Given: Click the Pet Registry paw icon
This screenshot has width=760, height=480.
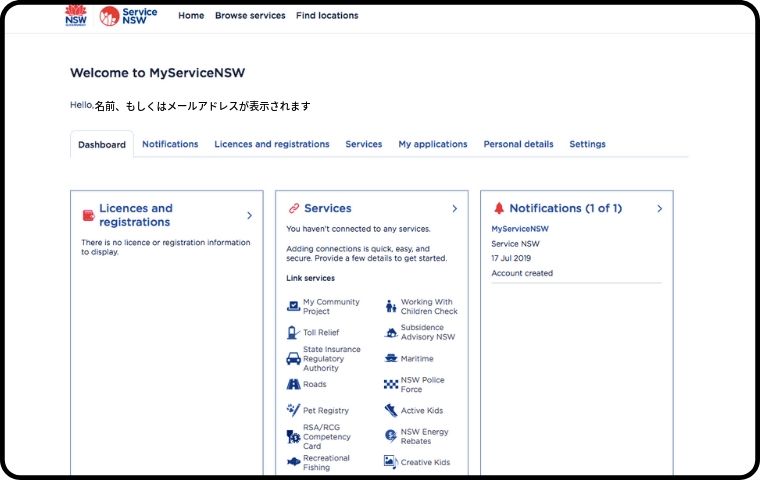Looking at the screenshot, I should 293,410.
